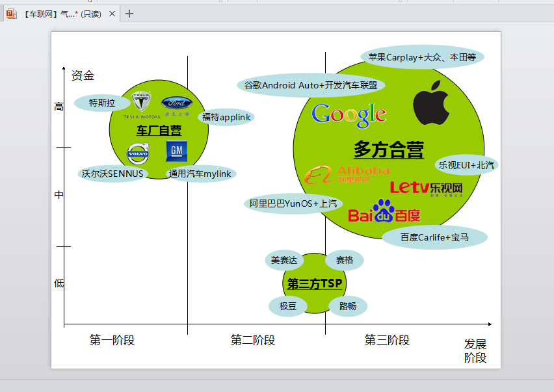Select the Volvo logo on the slide

[138, 153]
